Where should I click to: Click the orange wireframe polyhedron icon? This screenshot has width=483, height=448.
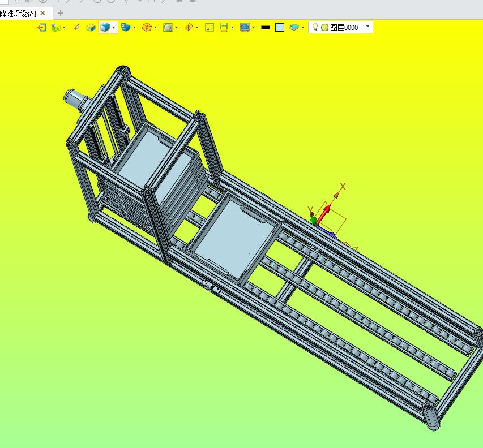point(147,27)
